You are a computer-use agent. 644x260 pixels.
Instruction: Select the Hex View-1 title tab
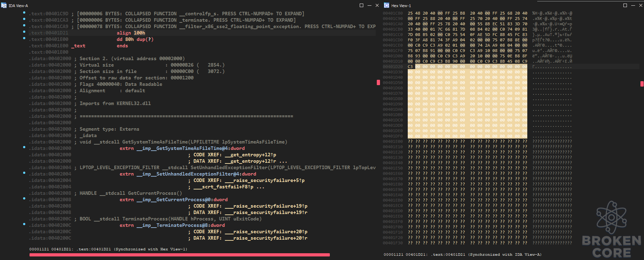point(401,6)
